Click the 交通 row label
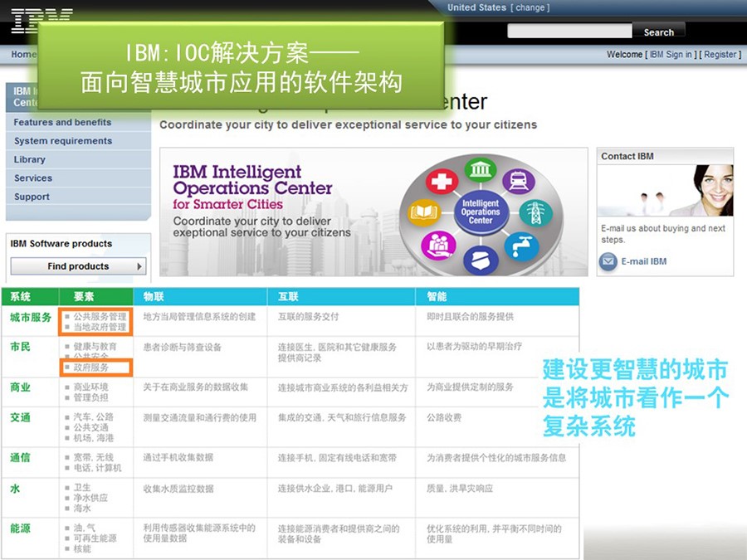The width and height of the screenshot is (747, 560). click(20, 417)
